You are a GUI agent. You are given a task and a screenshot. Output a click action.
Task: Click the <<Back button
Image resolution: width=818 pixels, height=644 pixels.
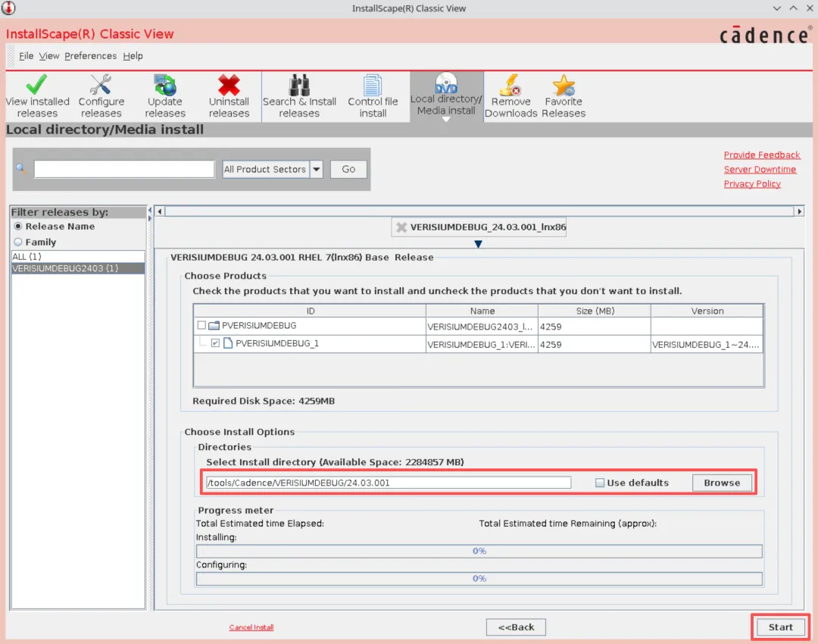pyautogui.click(x=516, y=627)
